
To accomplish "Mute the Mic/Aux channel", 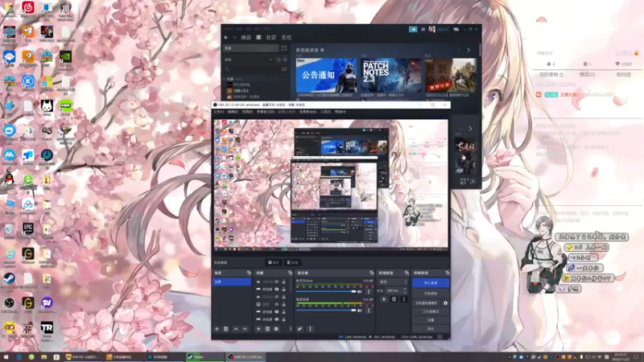I will 360,291.
